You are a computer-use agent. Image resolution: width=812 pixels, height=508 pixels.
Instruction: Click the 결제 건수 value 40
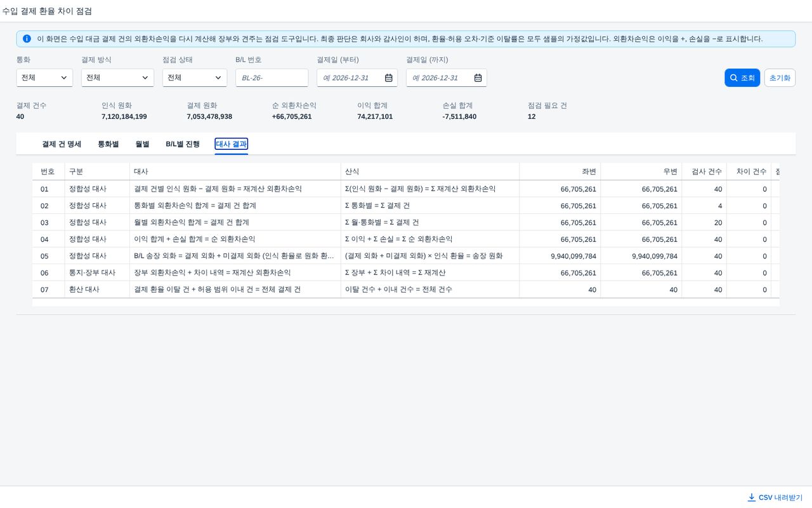click(x=20, y=117)
